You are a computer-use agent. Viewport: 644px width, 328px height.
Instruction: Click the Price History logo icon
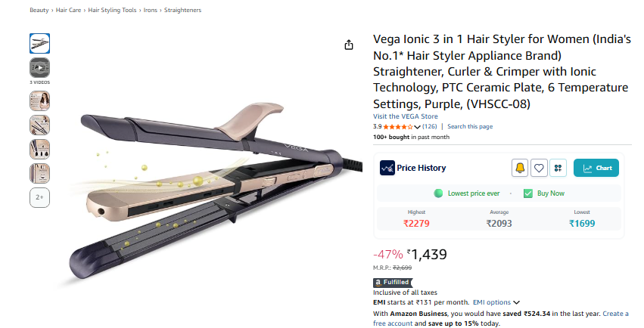point(387,168)
